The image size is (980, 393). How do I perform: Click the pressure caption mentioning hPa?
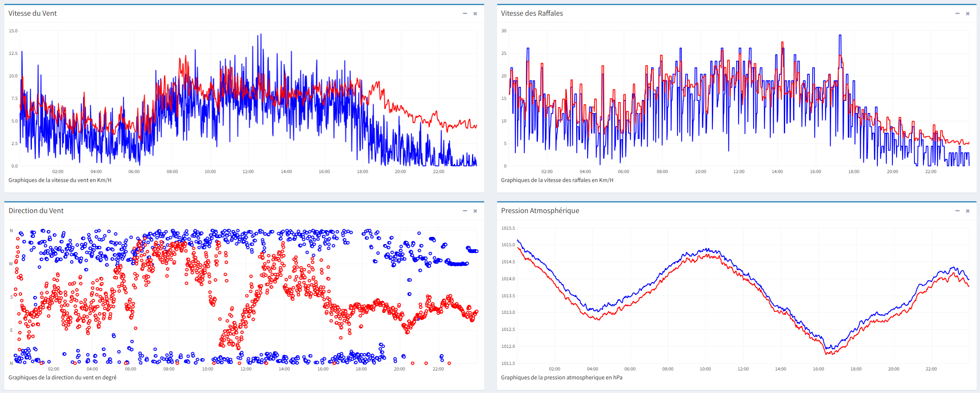pos(561,378)
